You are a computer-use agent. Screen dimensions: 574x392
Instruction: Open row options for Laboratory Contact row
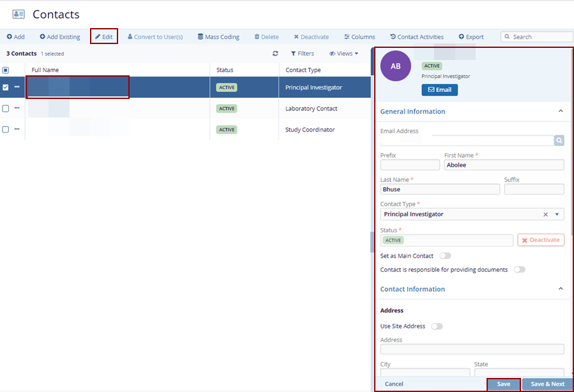17,109
